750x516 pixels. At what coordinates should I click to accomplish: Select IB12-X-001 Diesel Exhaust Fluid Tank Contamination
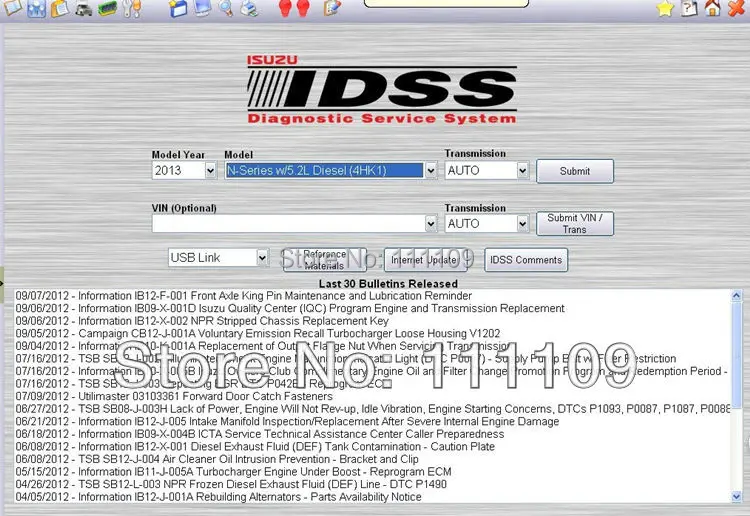(255, 447)
